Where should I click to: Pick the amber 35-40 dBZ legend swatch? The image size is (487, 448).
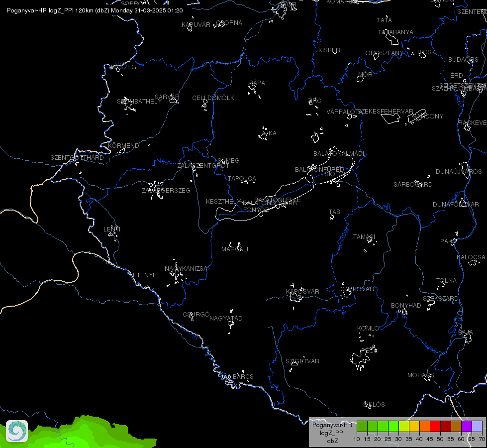click(x=414, y=427)
